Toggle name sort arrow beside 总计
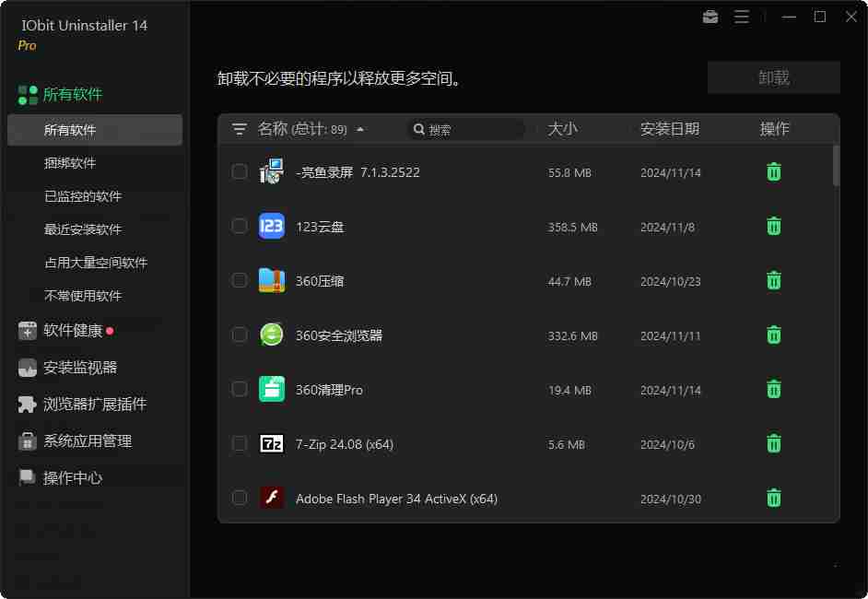This screenshot has width=868, height=599. 360,129
